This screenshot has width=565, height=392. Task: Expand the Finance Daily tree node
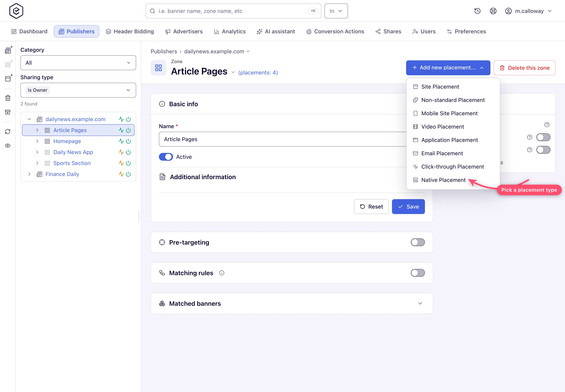[x=29, y=174]
